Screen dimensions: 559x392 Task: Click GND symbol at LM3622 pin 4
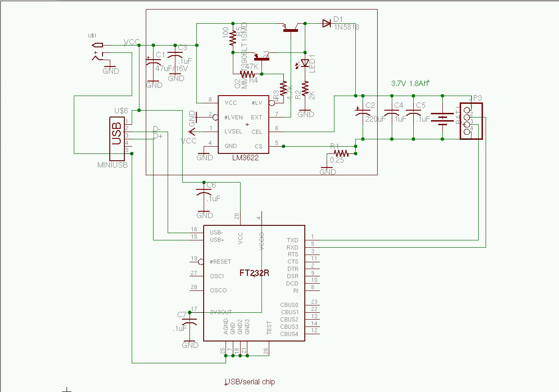click(205, 155)
